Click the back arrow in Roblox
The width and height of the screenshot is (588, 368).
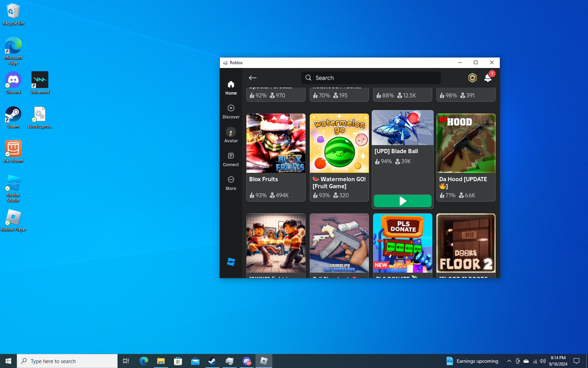click(x=253, y=78)
